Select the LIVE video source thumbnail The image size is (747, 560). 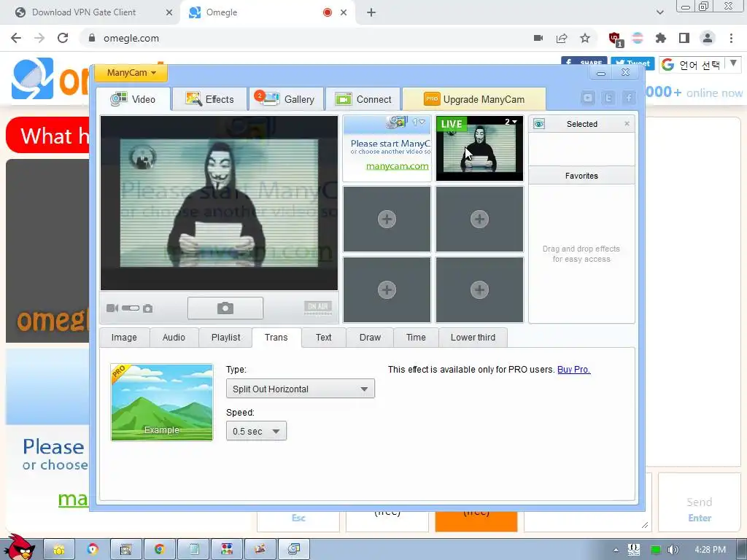(x=479, y=148)
